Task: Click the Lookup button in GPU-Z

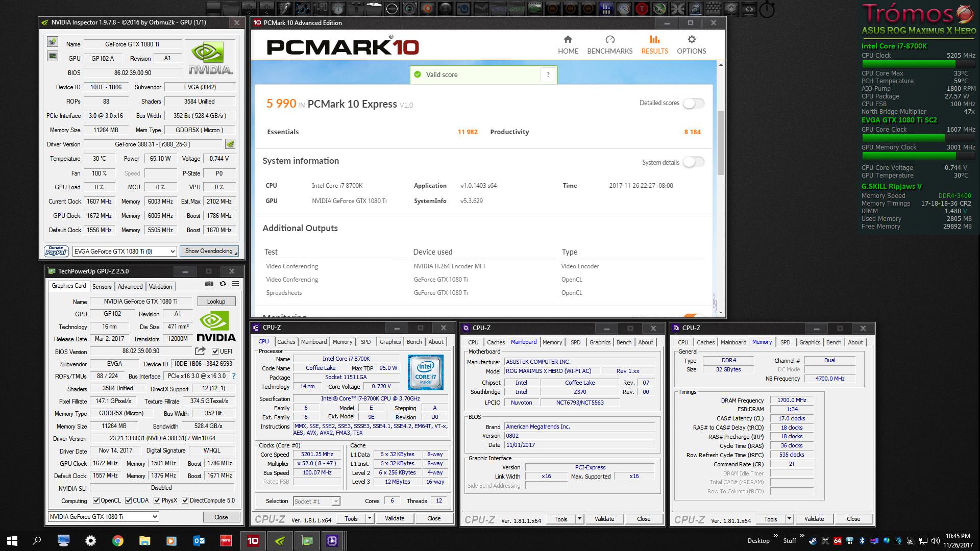Action: click(216, 302)
